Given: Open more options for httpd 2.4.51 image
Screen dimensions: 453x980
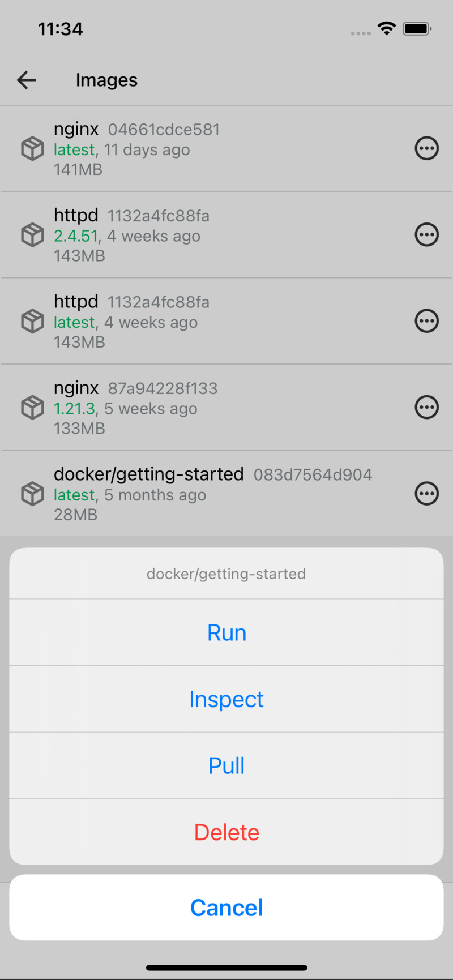Looking at the screenshot, I should [426, 235].
